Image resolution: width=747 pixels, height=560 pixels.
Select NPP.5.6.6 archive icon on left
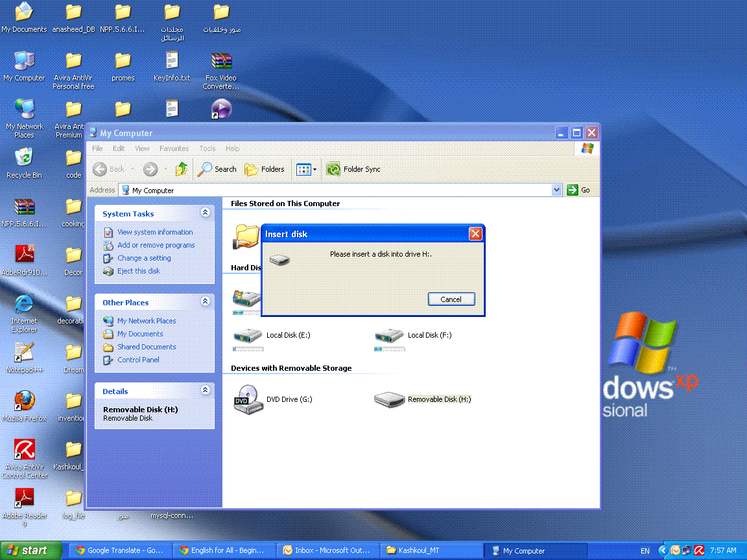pos(24,212)
